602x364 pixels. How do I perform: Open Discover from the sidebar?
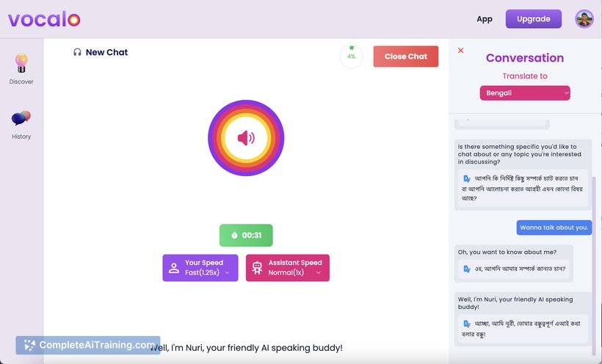click(x=21, y=69)
